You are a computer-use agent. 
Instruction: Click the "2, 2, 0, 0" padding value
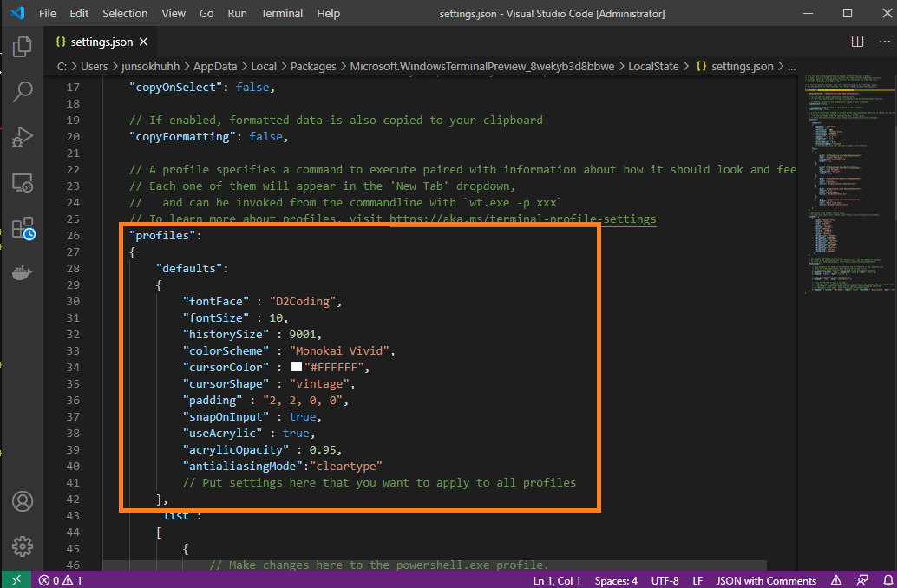point(303,401)
